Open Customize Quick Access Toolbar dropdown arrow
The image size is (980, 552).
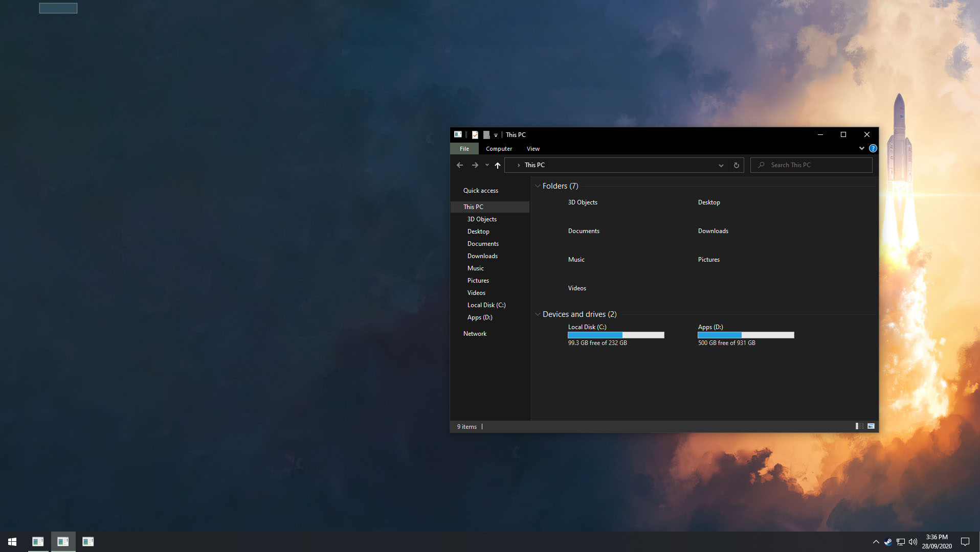point(496,135)
